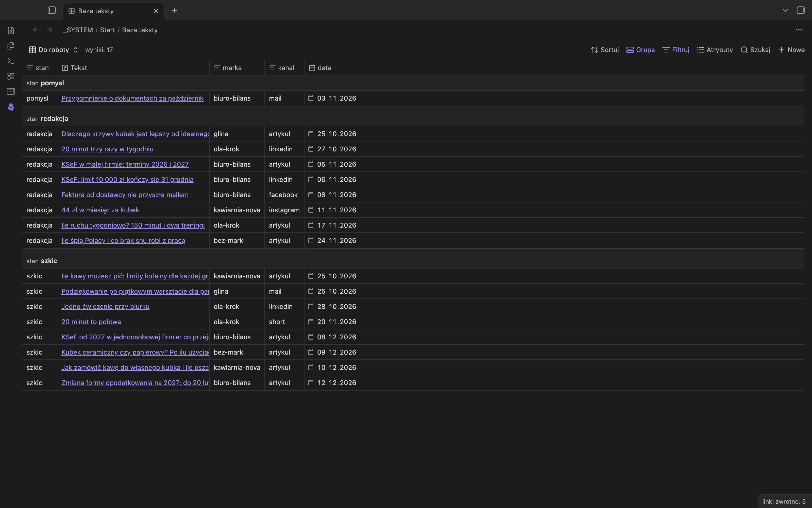The height and width of the screenshot is (508, 812).
Task: Open link Przypomnienie o dokumentach za październik
Action: [x=132, y=99]
